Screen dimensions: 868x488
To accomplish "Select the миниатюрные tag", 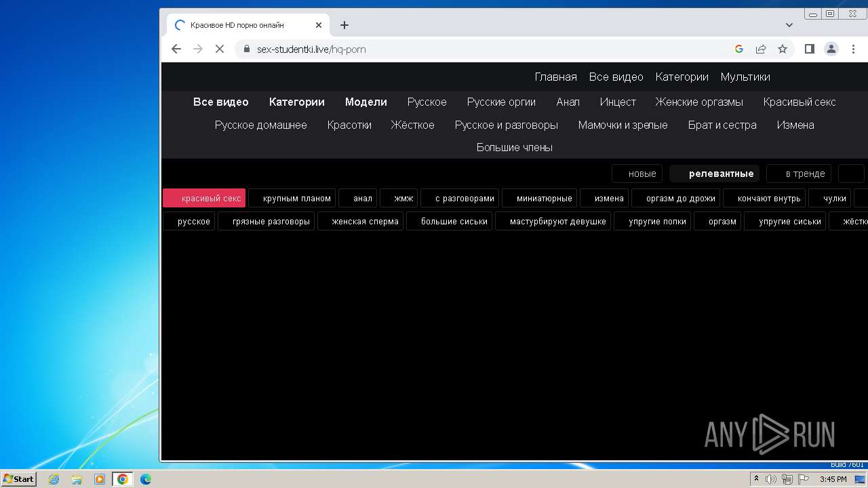I will 539,198.
